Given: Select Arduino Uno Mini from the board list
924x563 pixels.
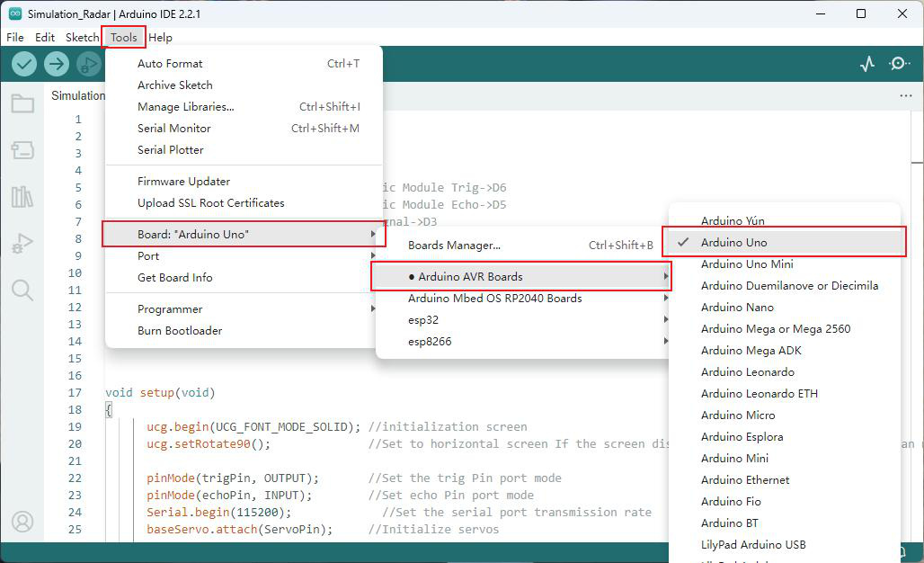Looking at the screenshot, I should click(785, 264).
